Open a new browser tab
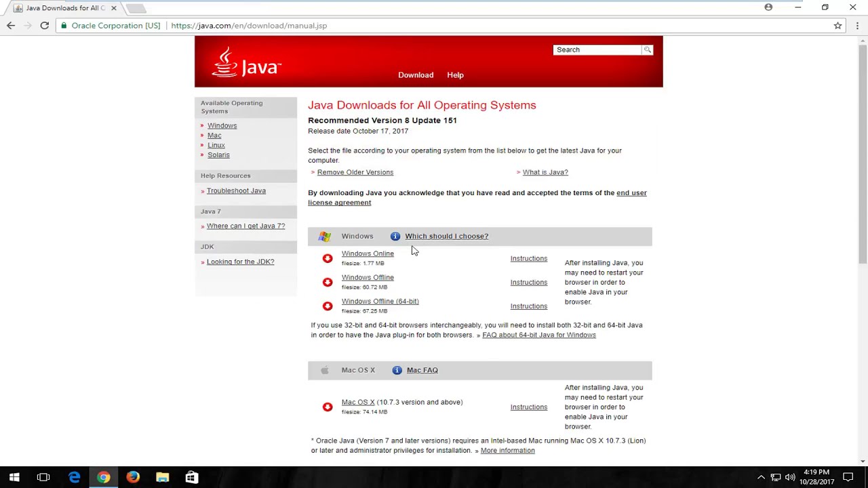This screenshot has width=868, height=488. 136,8
